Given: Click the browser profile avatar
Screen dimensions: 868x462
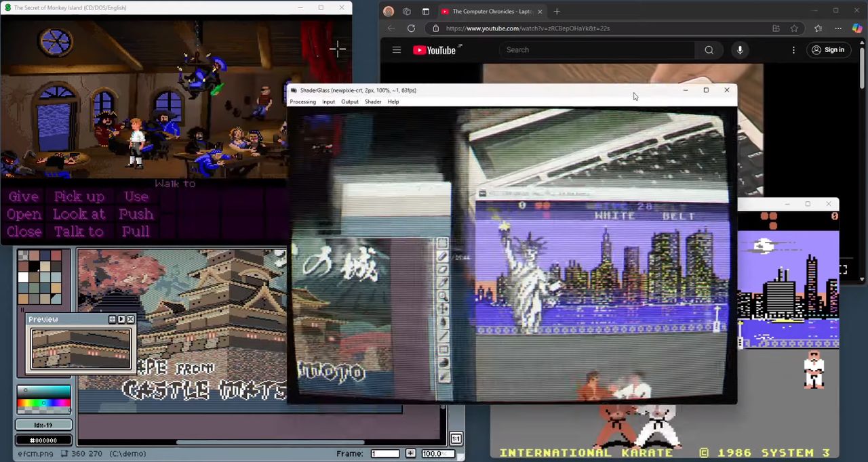Looking at the screenshot, I should [x=389, y=12].
